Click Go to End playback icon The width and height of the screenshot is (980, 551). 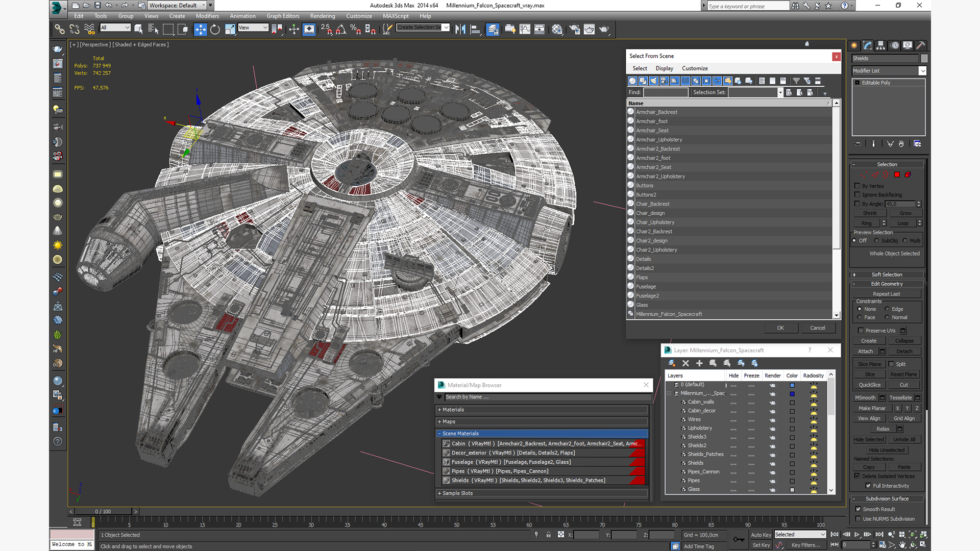[879, 535]
